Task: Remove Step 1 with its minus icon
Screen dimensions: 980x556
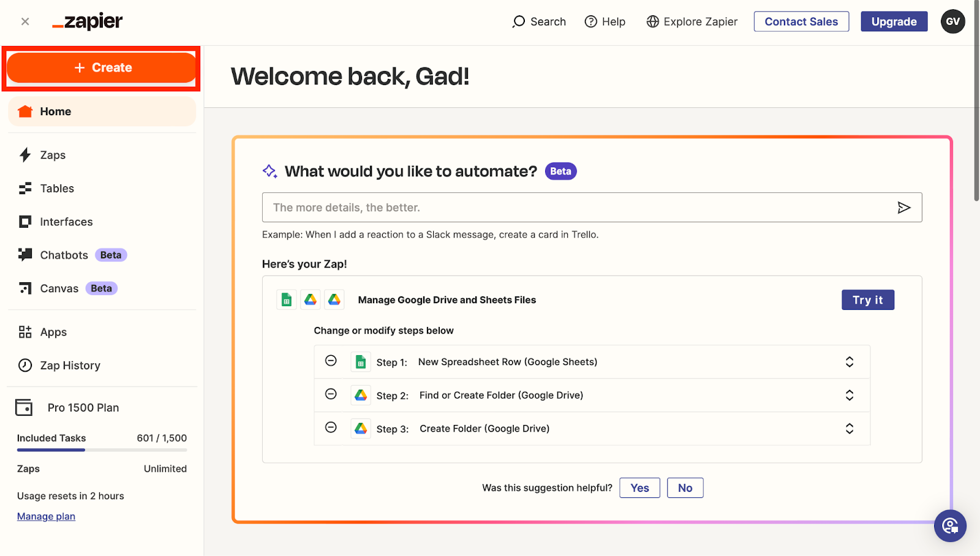Action: [331, 361]
